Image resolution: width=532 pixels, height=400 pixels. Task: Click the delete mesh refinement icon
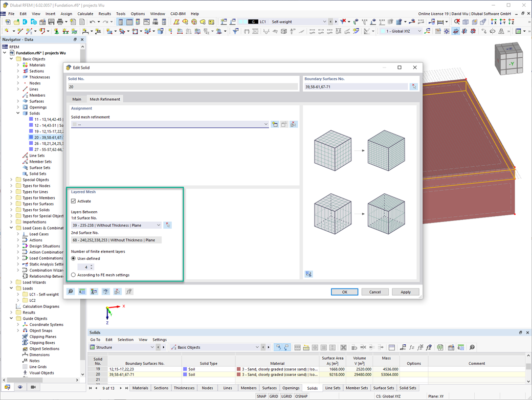pos(293,124)
